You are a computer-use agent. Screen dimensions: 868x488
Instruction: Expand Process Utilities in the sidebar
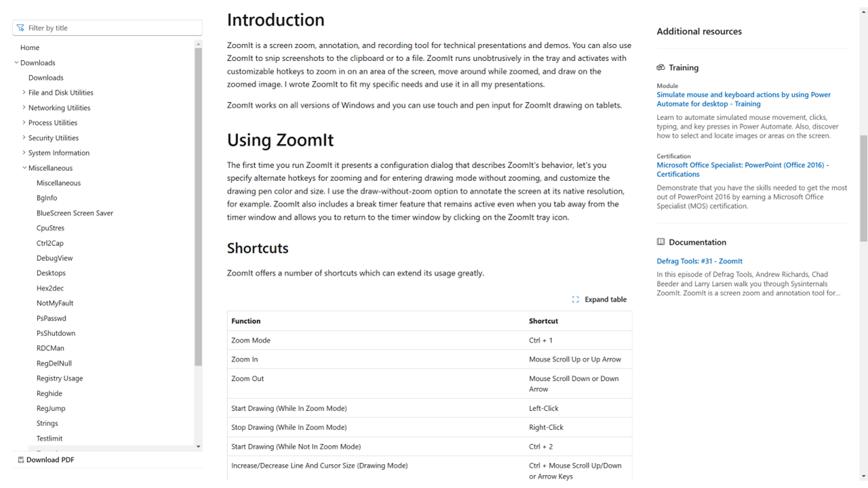click(x=24, y=123)
